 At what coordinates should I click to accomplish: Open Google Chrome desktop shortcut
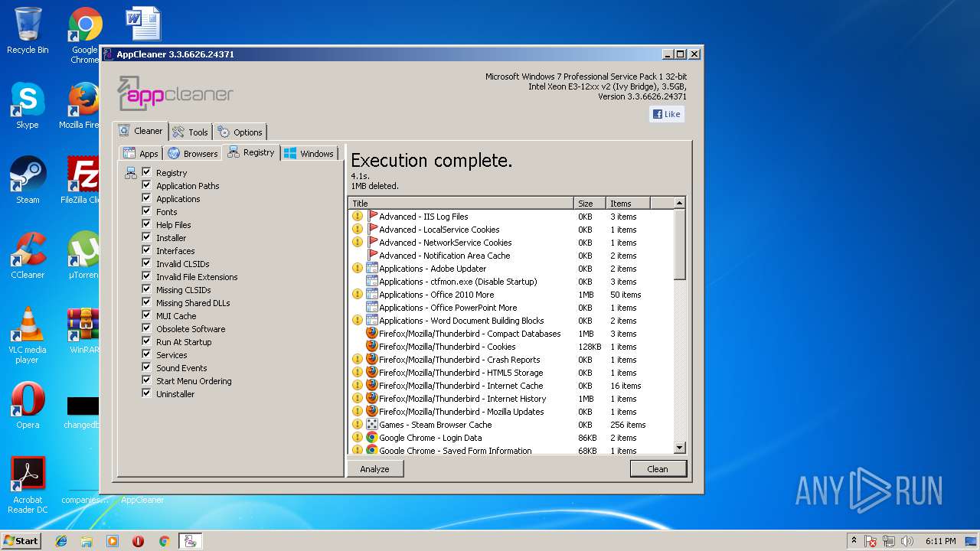click(x=84, y=34)
